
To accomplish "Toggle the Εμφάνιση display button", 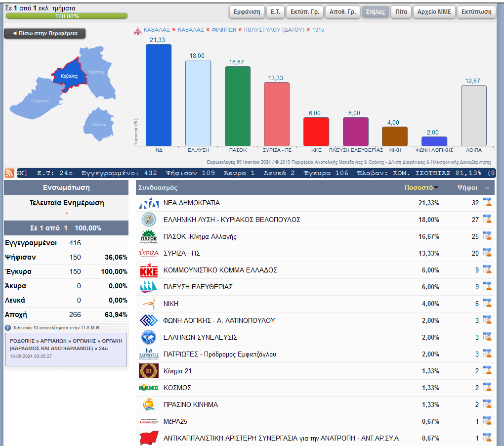I will click(x=247, y=12).
